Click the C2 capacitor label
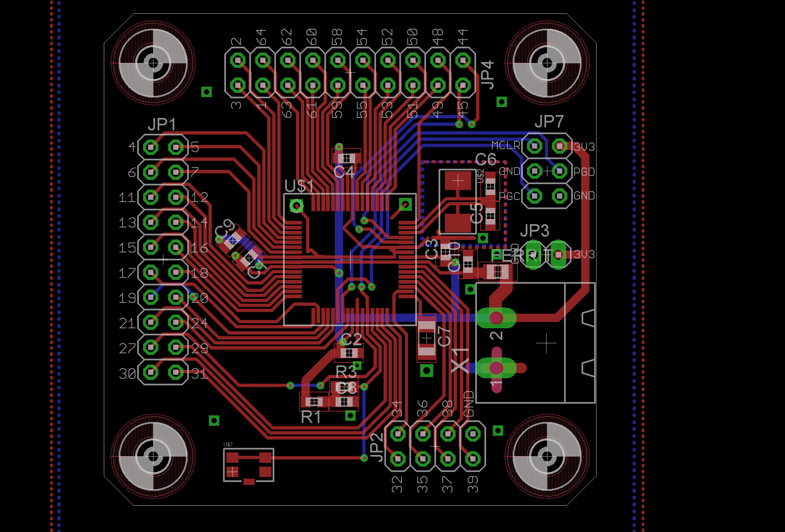 pyautogui.click(x=351, y=340)
